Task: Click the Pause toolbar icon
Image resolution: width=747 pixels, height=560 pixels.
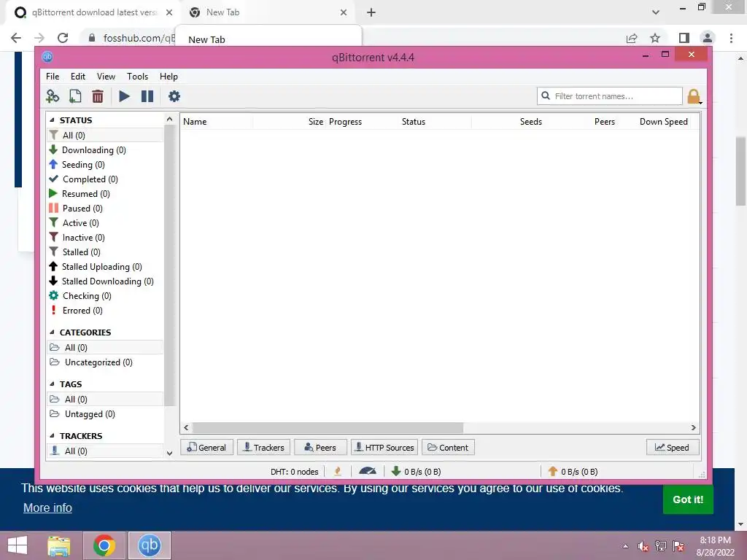Action: 147,96
